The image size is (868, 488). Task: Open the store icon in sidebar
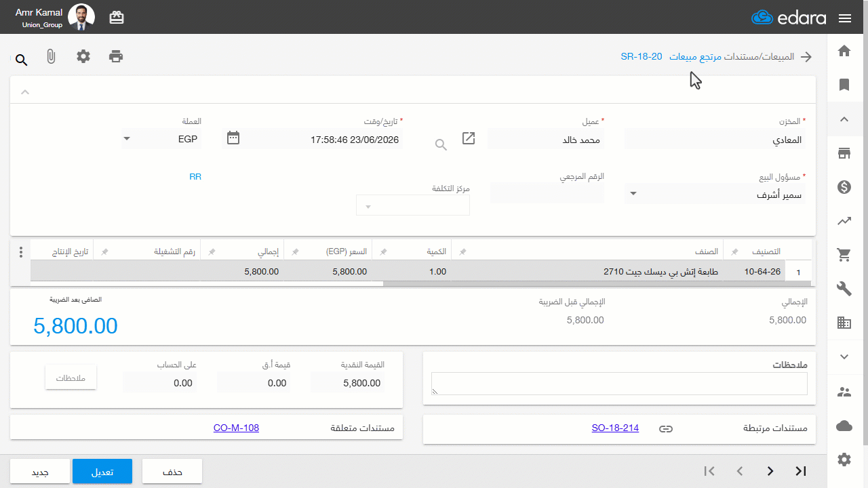pos(844,153)
